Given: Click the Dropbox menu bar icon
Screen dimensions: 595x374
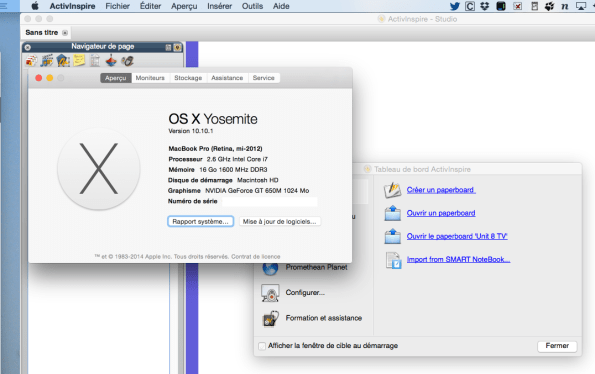Looking at the screenshot, I should tap(485, 6).
